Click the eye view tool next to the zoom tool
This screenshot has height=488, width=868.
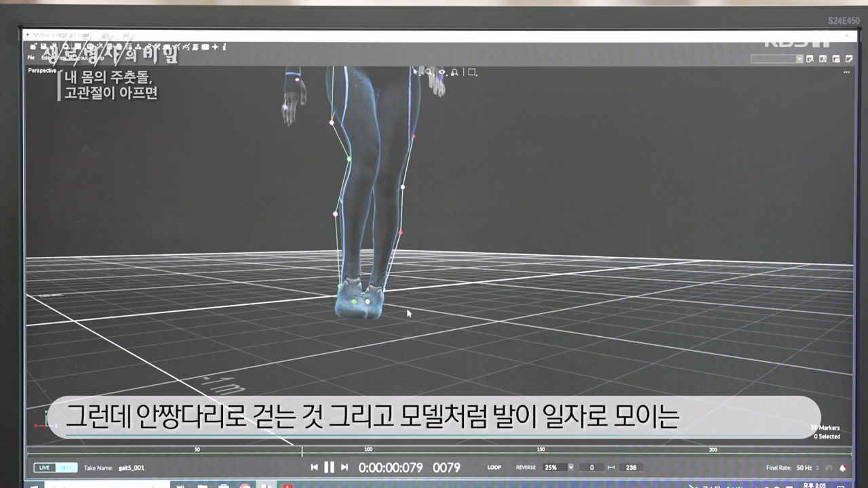[441, 72]
